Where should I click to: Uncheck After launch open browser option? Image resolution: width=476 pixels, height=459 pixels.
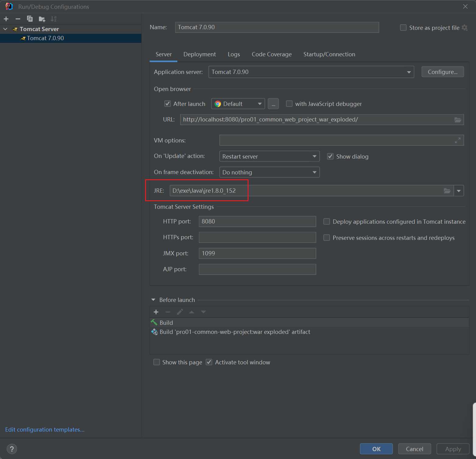pyautogui.click(x=168, y=104)
